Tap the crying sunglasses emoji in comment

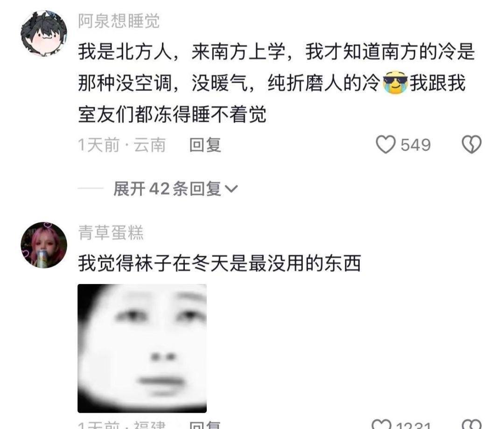click(395, 83)
